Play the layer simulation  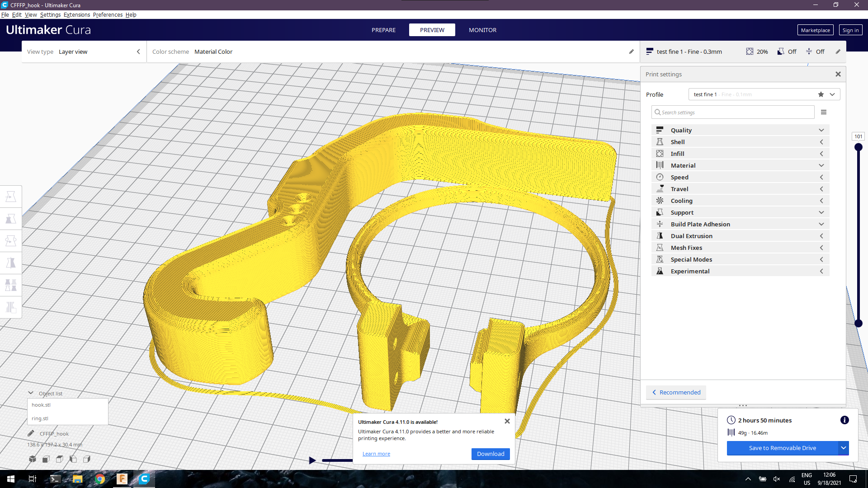(312, 460)
